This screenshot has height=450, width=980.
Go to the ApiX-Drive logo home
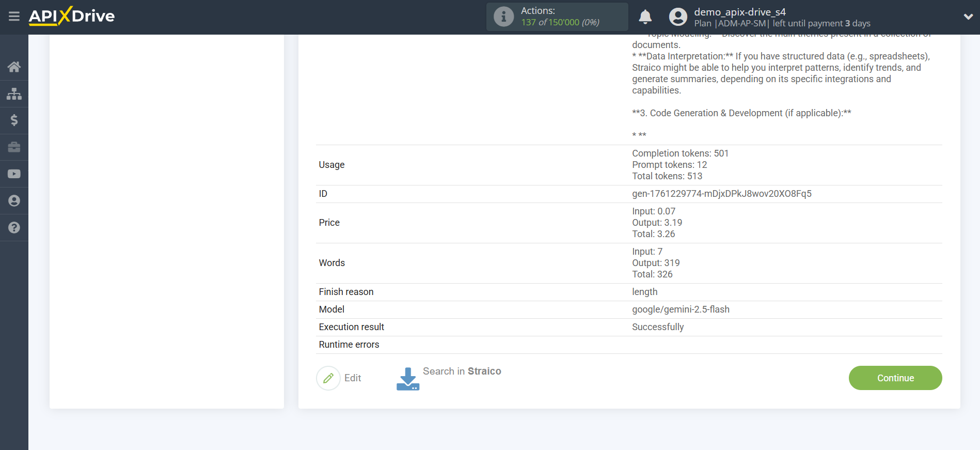pos(72,16)
